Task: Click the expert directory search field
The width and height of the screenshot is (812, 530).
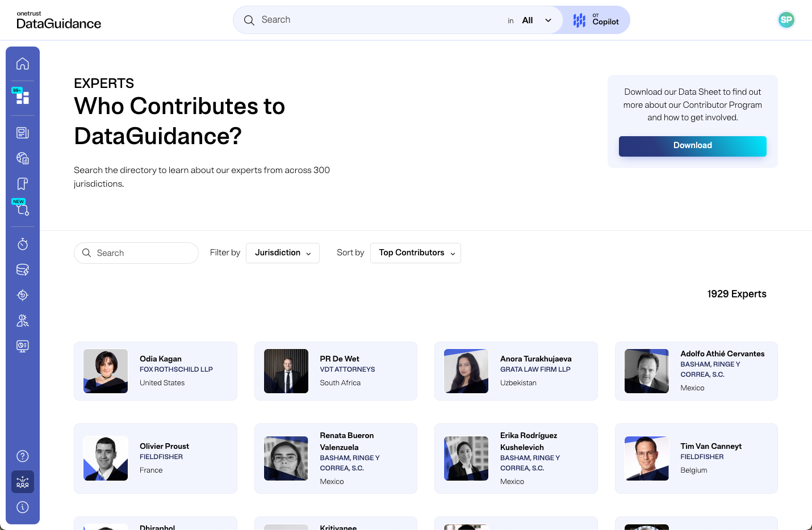Action: pyautogui.click(x=136, y=253)
